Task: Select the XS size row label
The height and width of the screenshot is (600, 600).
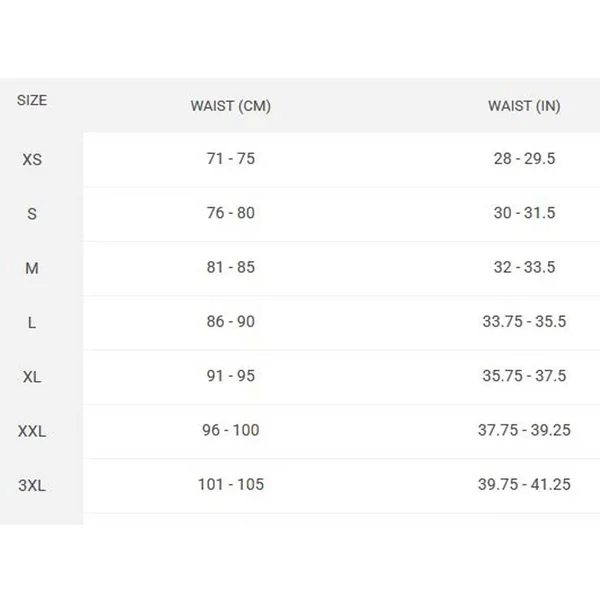Action: coord(32,160)
